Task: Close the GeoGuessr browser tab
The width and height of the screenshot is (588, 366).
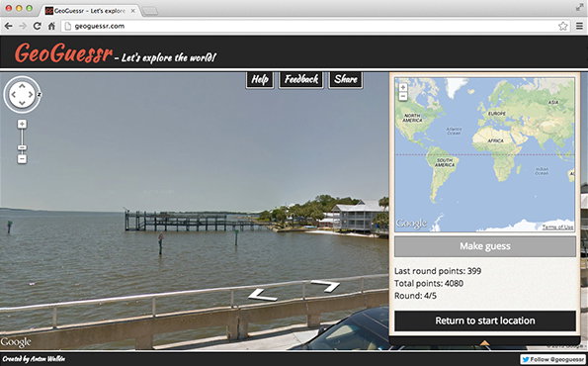Action: click(132, 11)
